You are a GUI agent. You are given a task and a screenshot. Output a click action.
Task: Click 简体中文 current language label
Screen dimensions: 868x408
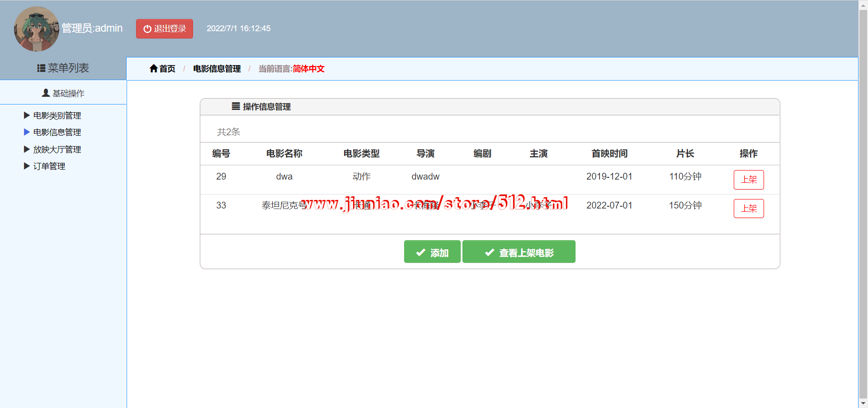click(x=308, y=69)
